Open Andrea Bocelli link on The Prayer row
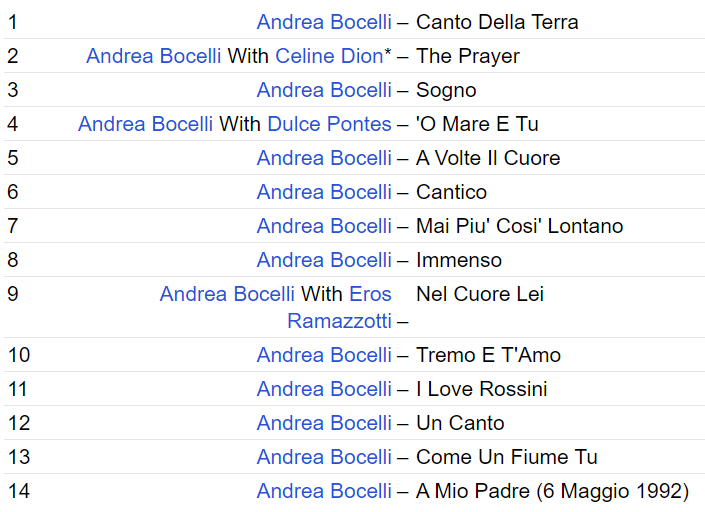This screenshot has height=512, width=705. [x=153, y=56]
